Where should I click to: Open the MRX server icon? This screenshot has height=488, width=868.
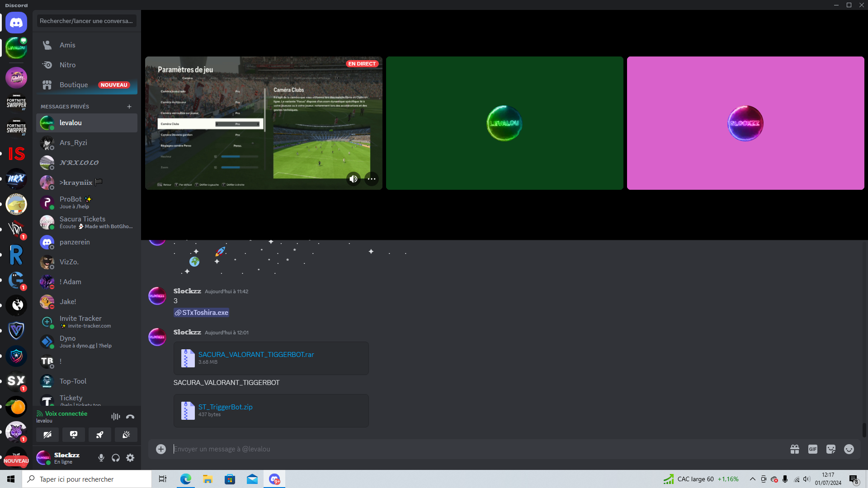point(16,179)
